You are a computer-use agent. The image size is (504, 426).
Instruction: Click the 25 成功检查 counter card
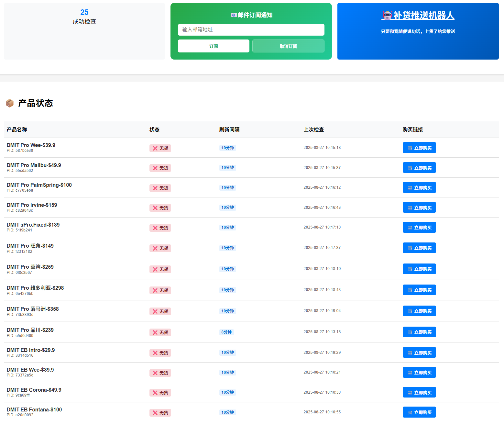coord(84,31)
